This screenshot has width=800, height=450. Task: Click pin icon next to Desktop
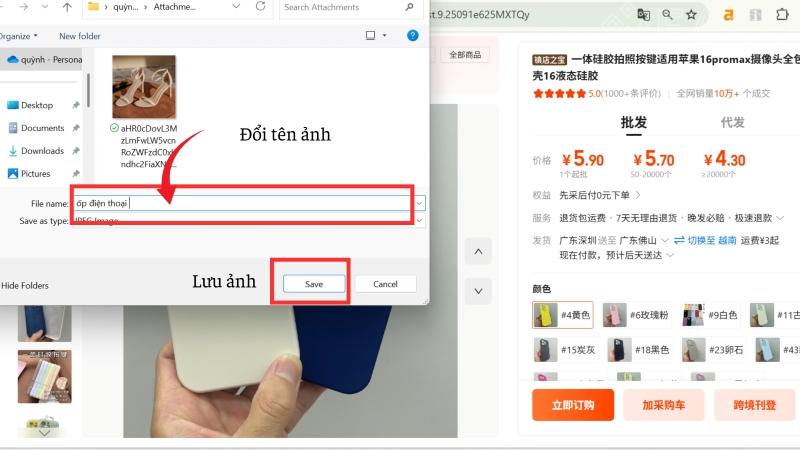click(x=76, y=105)
